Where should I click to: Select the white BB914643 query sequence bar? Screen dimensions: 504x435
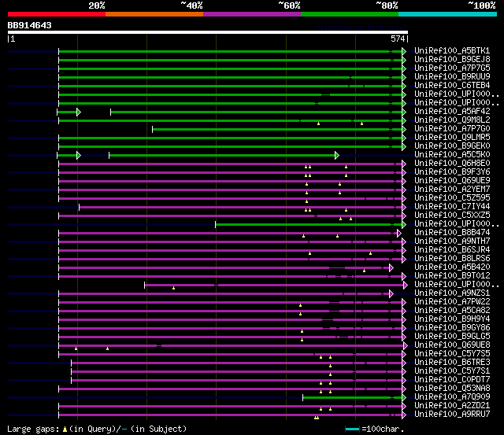click(208, 32)
